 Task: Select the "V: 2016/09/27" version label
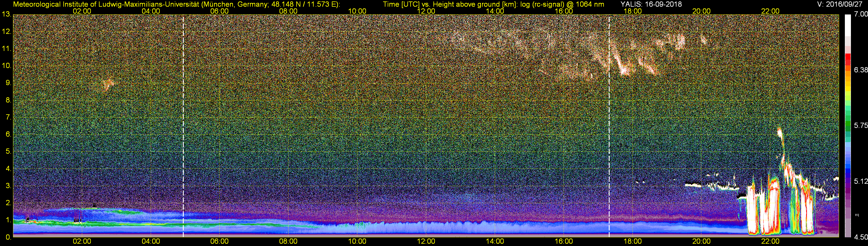click(x=839, y=4)
